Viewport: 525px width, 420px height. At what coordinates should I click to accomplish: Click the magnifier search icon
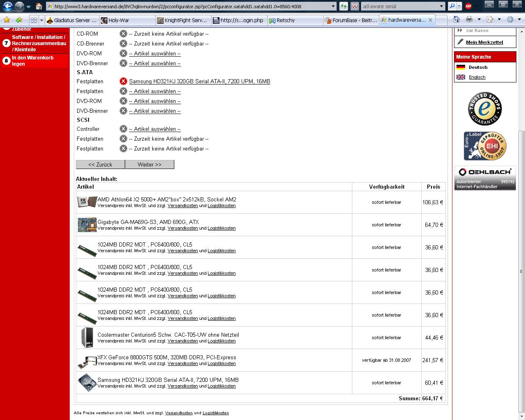tap(451, 6)
